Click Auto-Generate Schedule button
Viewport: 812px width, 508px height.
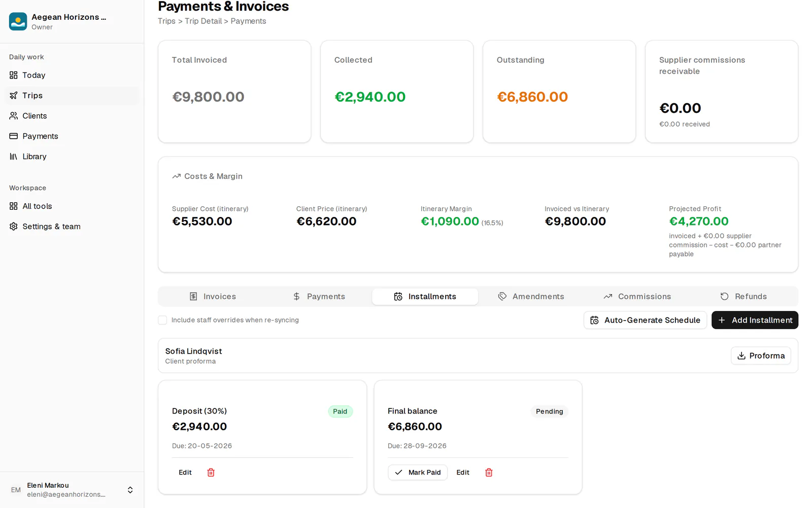(x=645, y=320)
